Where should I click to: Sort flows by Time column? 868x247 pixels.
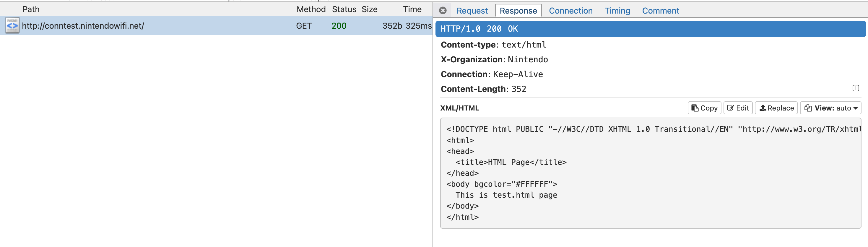click(x=412, y=9)
